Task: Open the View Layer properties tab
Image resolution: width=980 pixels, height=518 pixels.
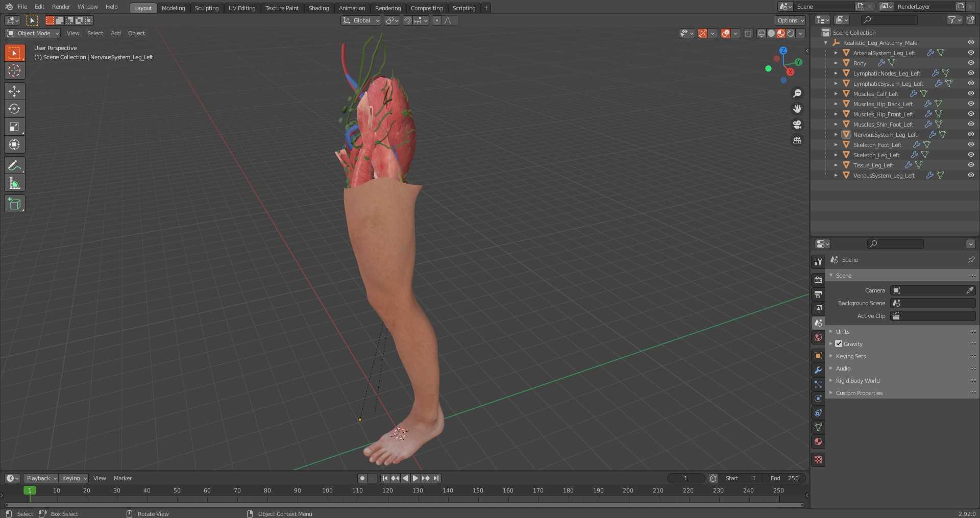Action: [818, 309]
